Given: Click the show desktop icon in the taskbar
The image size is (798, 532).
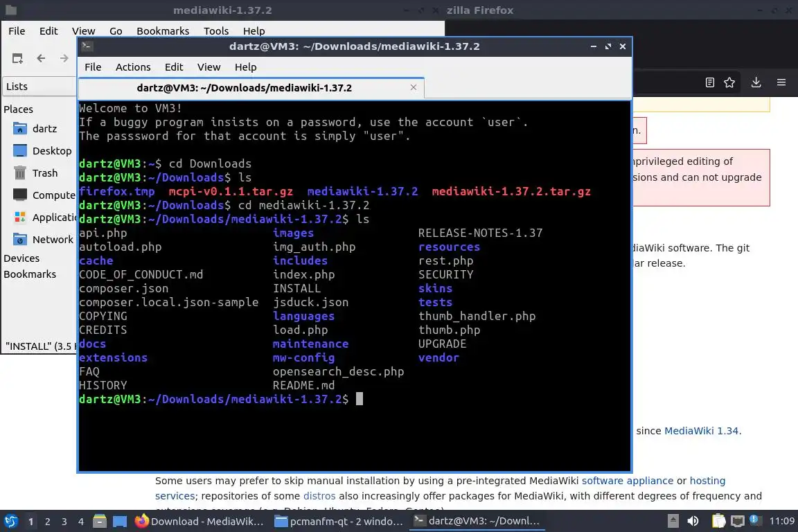Looking at the screenshot, I should 120,522.
